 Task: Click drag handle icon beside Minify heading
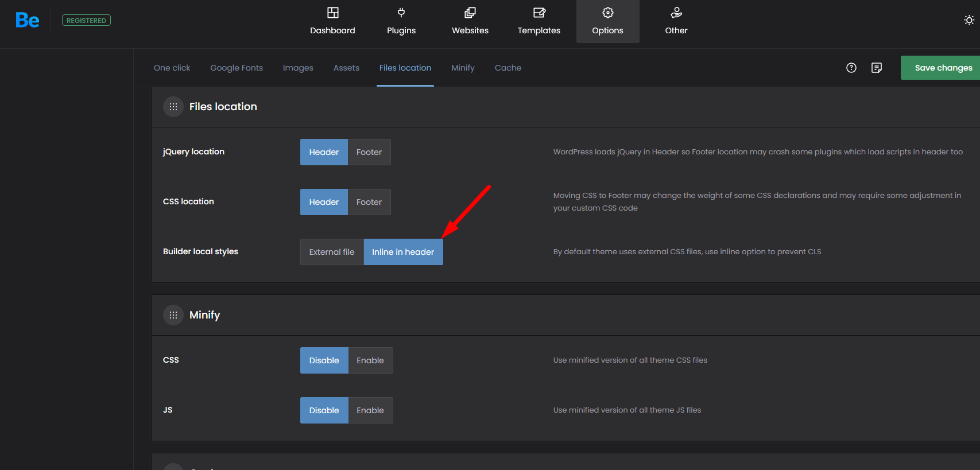[x=173, y=315]
